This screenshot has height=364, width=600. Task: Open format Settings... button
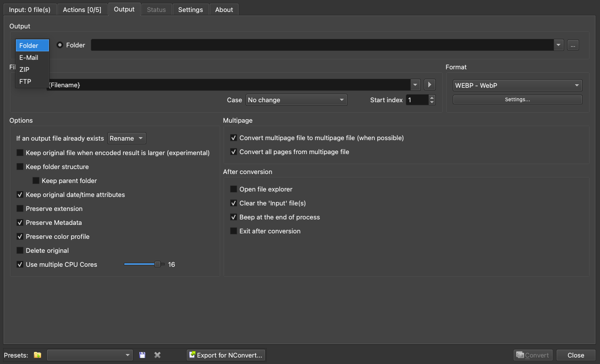(517, 100)
